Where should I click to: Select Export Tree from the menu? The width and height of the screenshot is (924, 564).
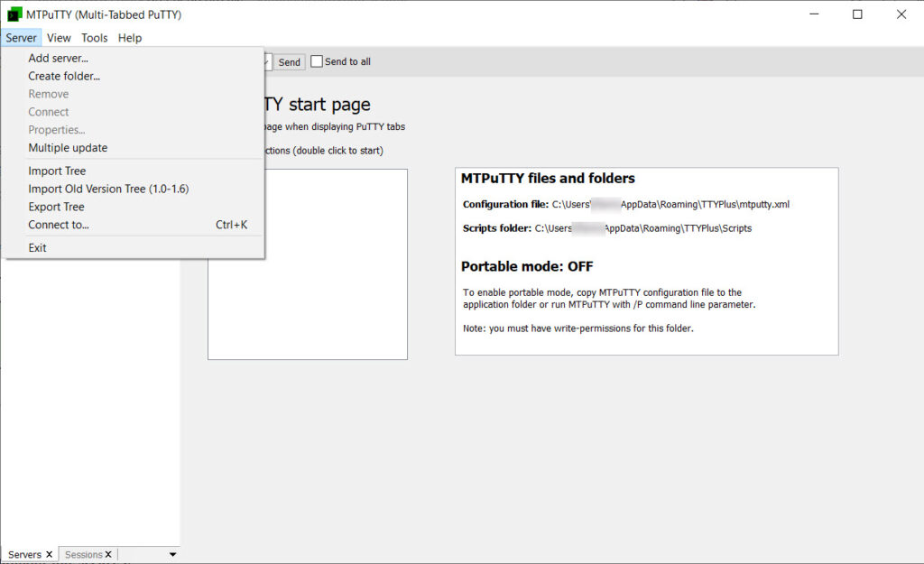(x=134, y=207)
